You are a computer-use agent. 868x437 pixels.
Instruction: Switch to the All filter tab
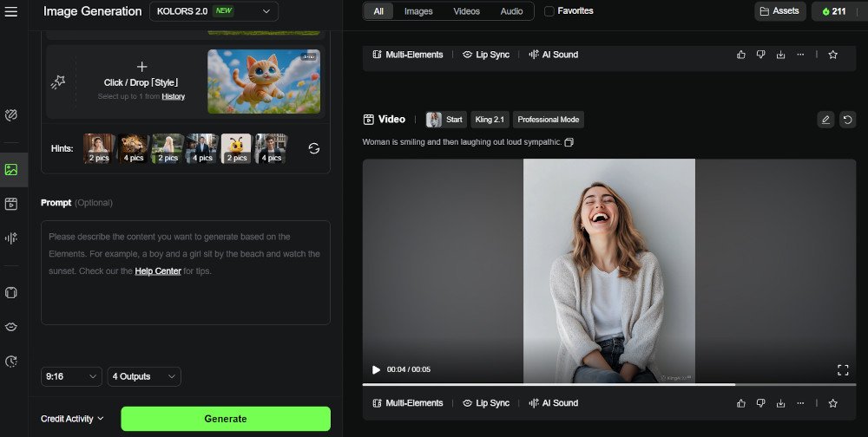coord(378,11)
